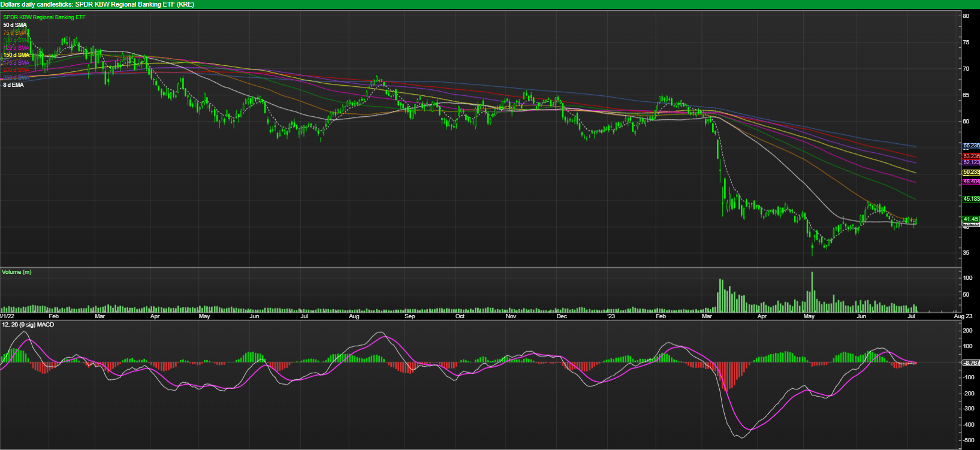Click the -500 MACD axis label
Viewport: 980px width, 450px height.
click(967, 440)
